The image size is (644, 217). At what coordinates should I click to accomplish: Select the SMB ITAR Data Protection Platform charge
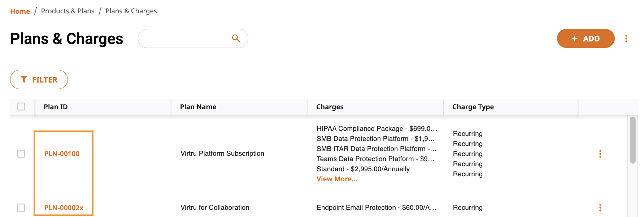(377, 149)
